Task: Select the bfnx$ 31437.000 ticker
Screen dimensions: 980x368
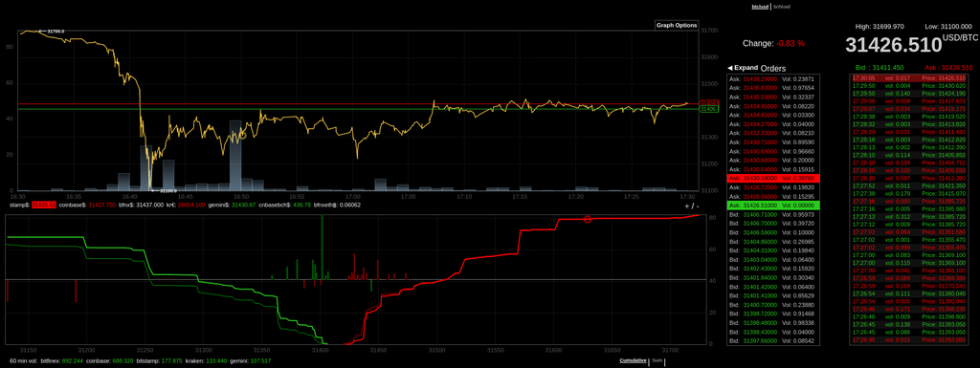Action: tap(142, 205)
